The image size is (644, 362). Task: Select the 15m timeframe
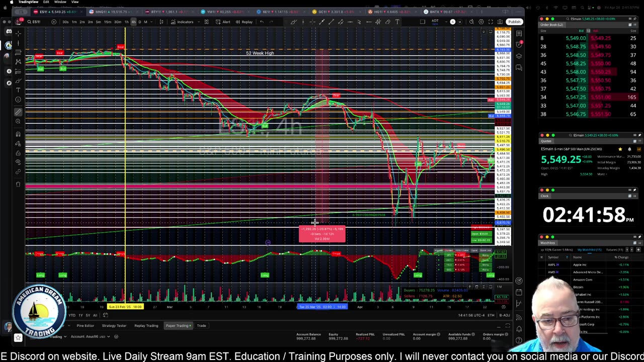pos(108,22)
